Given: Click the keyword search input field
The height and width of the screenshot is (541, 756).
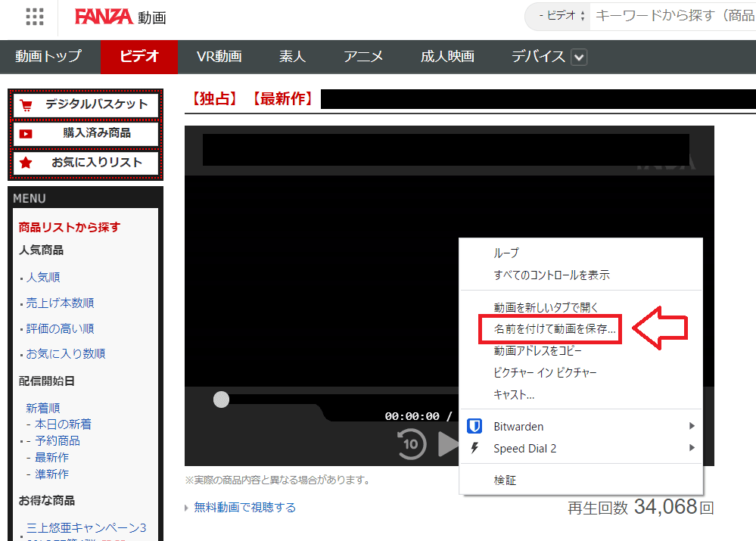Looking at the screenshot, I should pyautogui.click(x=666, y=16).
